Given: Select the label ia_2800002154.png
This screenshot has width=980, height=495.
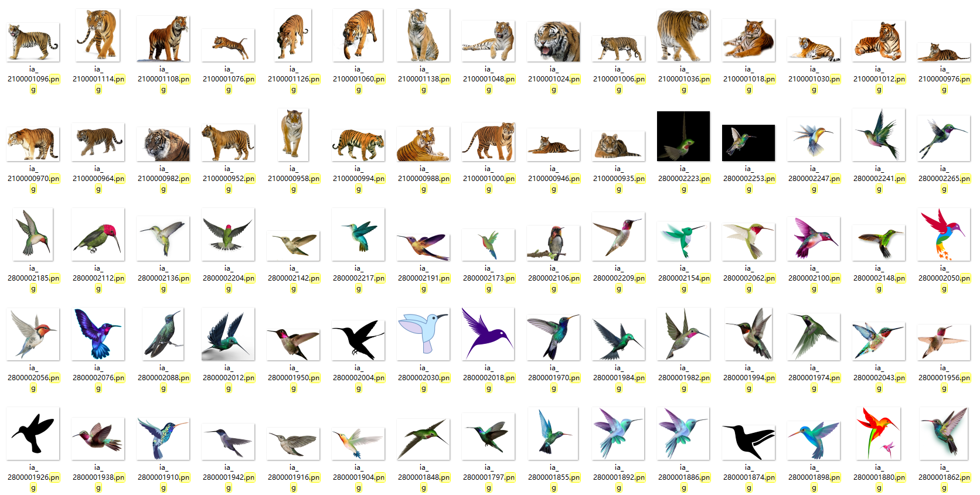Looking at the screenshot, I should [684, 278].
